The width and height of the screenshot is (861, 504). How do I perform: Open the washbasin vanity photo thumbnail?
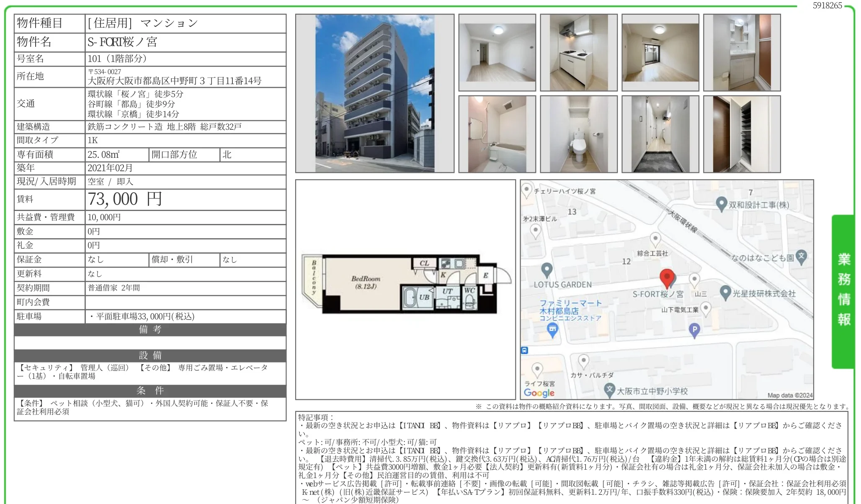(741, 53)
